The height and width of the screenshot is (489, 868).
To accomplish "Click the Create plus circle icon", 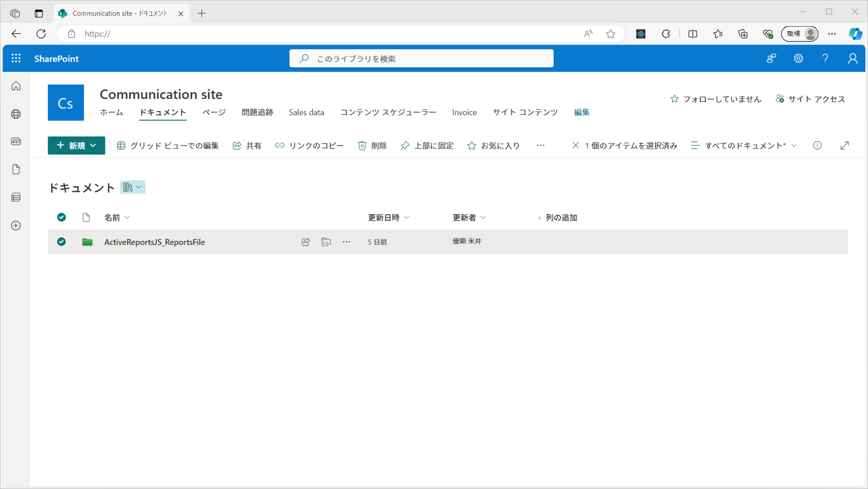I will click(x=16, y=225).
